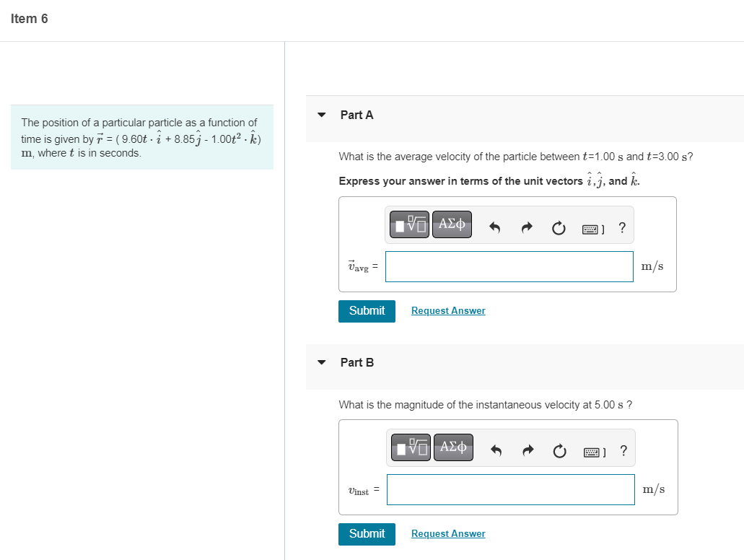Redo an edit in the Part A toolbar

point(526,227)
